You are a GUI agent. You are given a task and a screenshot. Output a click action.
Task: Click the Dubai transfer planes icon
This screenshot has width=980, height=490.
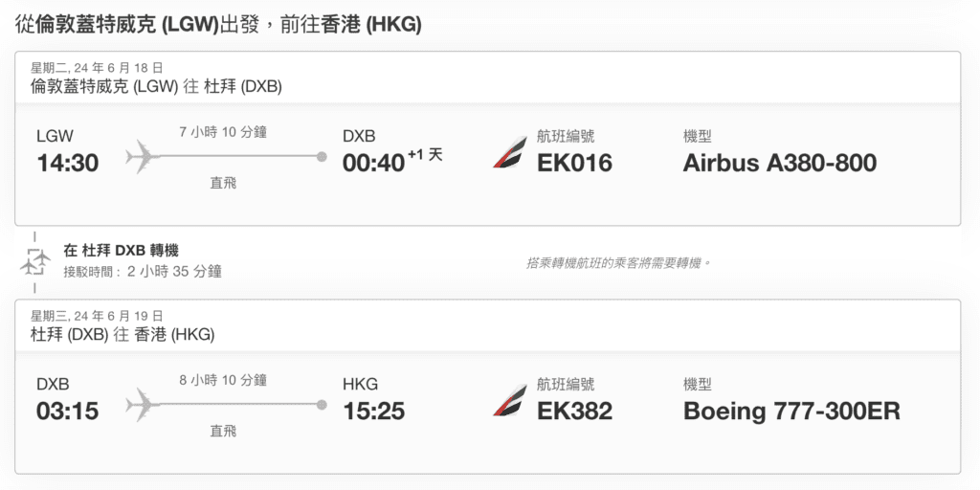pyautogui.click(x=34, y=262)
